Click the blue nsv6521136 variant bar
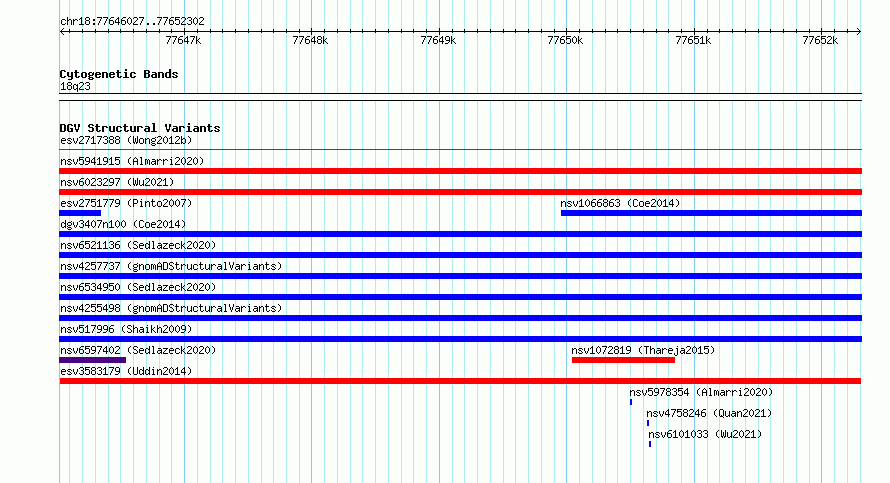The image size is (890, 483). coord(460,255)
